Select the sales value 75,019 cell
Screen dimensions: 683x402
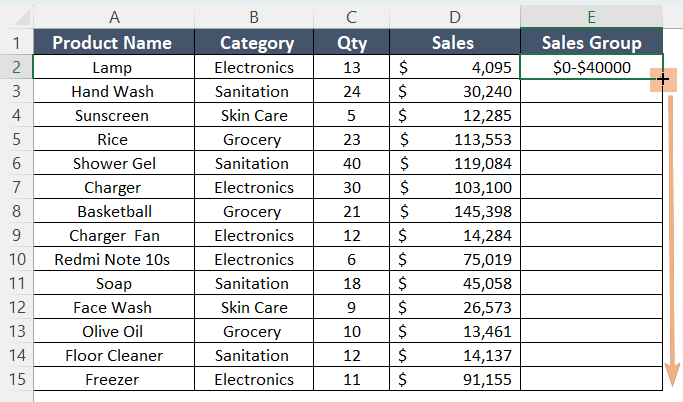pos(455,260)
